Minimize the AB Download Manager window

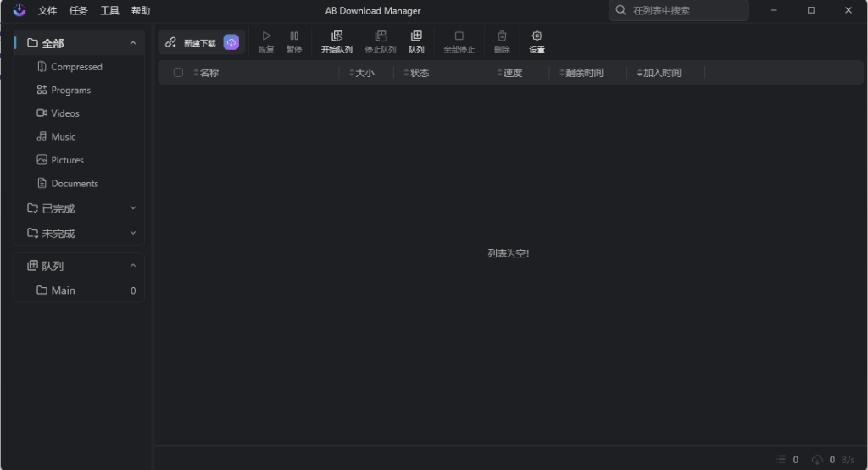point(774,10)
